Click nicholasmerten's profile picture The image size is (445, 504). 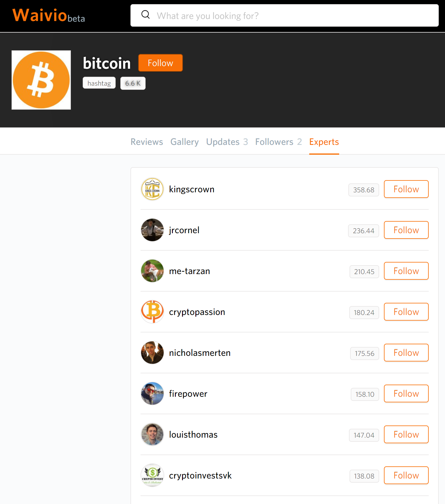click(x=152, y=353)
